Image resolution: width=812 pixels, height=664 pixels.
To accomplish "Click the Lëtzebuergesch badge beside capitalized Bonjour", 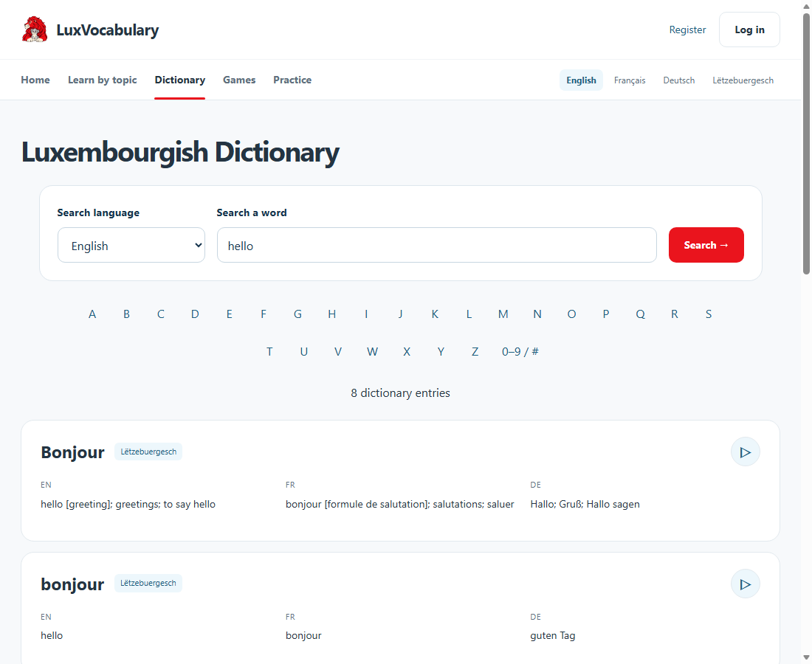I will 148,452.
